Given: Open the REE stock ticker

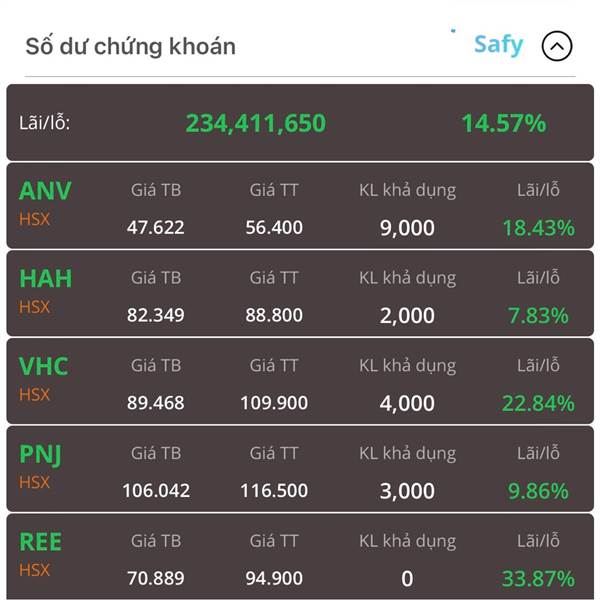Looking at the screenshot, I should 41,542.
